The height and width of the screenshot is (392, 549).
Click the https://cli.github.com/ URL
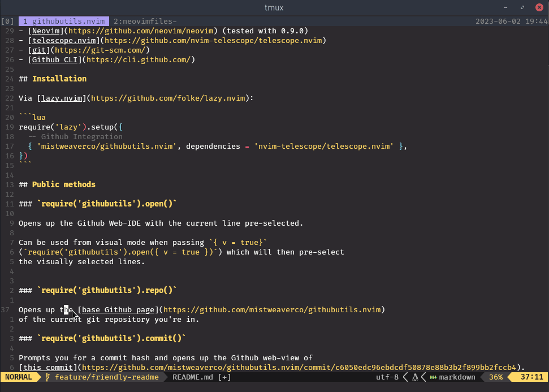139,59
